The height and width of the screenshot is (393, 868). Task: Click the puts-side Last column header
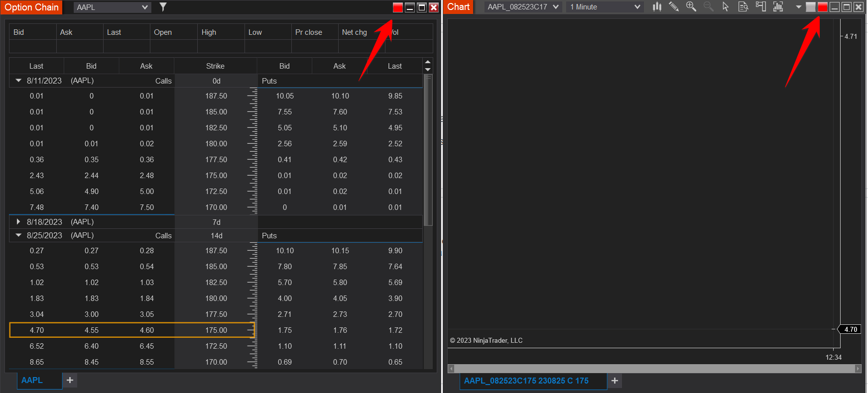click(395, 66)
